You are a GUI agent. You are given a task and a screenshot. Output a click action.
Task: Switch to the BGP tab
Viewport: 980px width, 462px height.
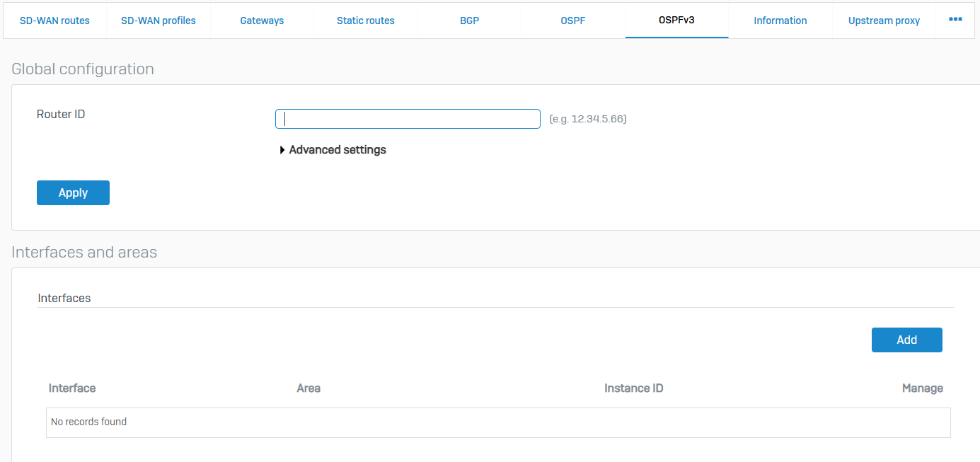[x=469, y=21]
